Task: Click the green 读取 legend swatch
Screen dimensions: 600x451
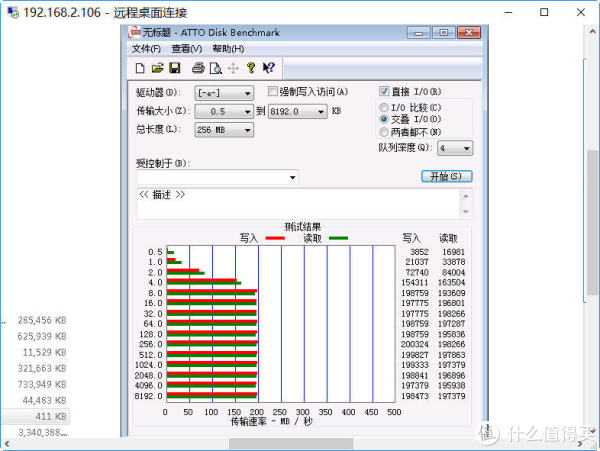Action: [x=338, y=238]
